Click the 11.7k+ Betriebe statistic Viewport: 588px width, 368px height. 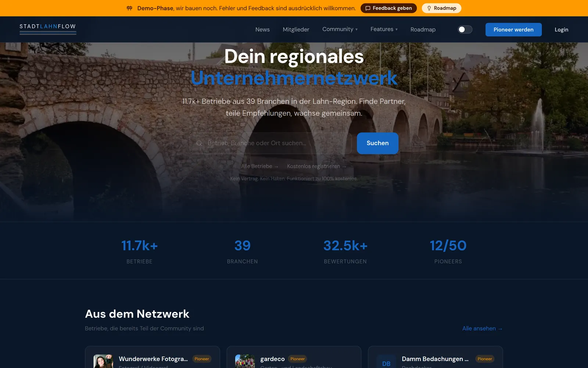[x=139, y=251]
